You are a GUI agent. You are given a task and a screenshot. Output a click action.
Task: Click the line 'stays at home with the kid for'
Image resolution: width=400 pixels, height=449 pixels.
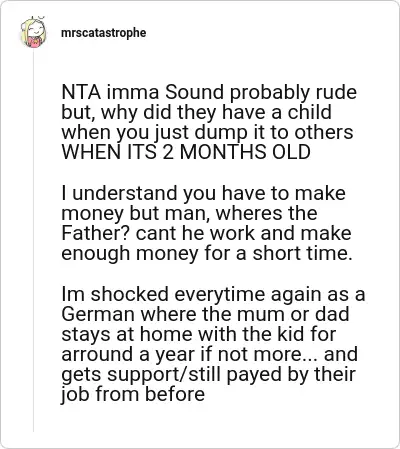(x=199, y=334)
